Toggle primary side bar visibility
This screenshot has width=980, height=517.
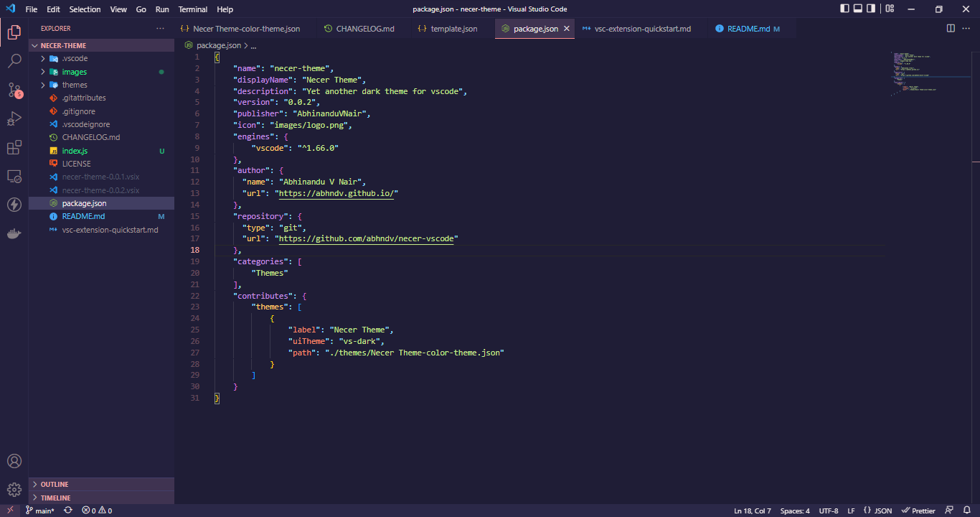pos(845,9)
